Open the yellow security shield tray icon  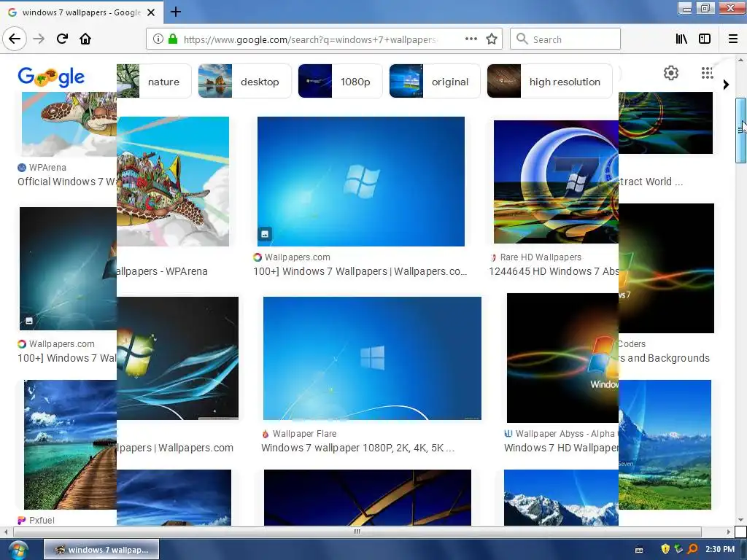click(x=665, y=549)
